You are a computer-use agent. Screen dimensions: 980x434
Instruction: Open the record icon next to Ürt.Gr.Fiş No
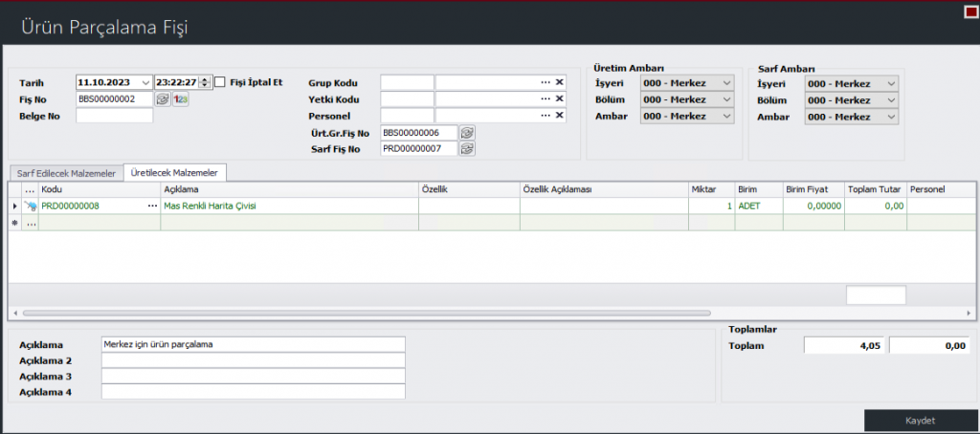467,133
